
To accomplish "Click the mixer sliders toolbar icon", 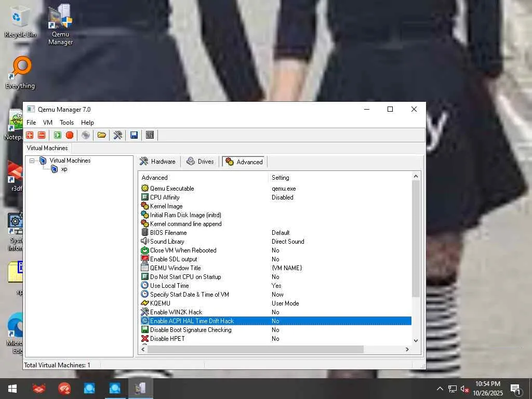I will click(150, 135).
